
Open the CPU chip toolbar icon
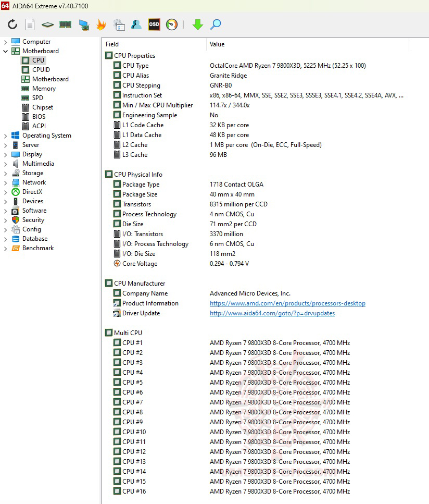coord(47,24)
